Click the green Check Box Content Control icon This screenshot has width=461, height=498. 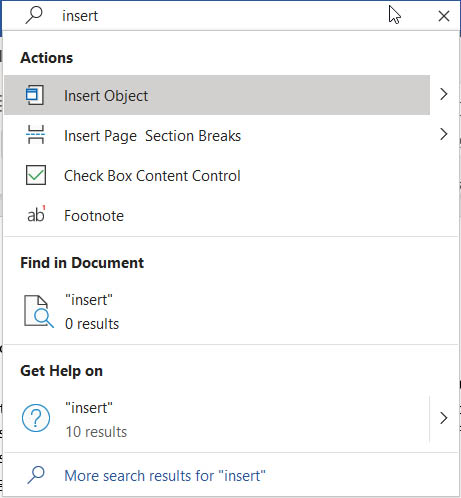click(36, 175)
